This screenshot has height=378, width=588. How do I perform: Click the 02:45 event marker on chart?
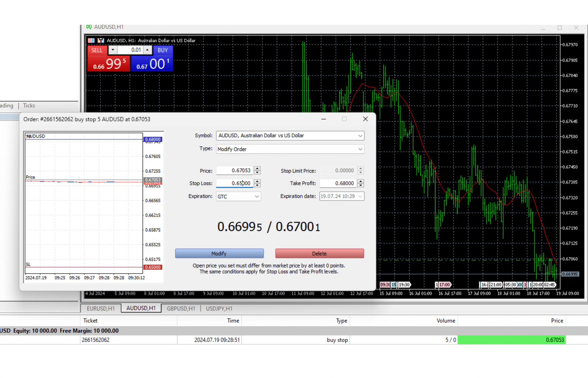tap(549, 285)
